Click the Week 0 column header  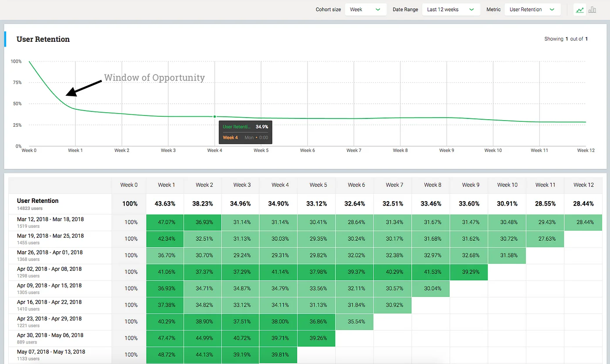point(129,185)
